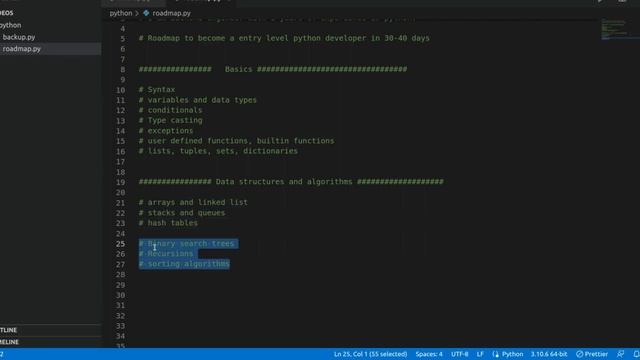Click the python breadcrumb segment
This screenshot has width=640, height=360.
tap(120, 13)
